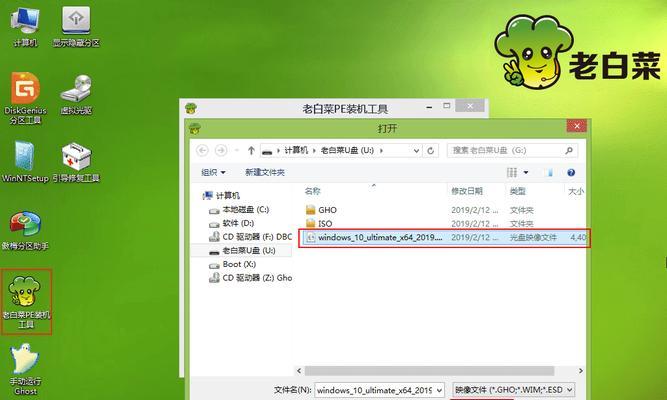Image resolution: width=667 pixels, height=400 pixels.
Task: Launch 傲梅分区助手 desktop shortcut
Action: (25, 230)
